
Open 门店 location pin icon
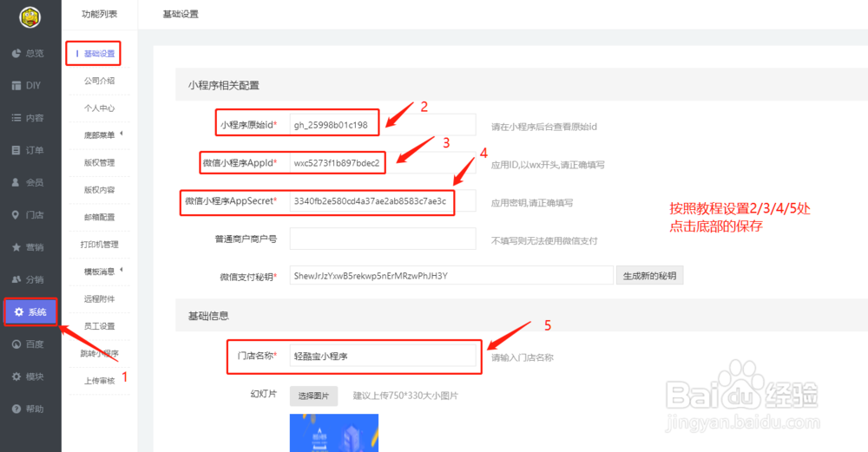16,214
